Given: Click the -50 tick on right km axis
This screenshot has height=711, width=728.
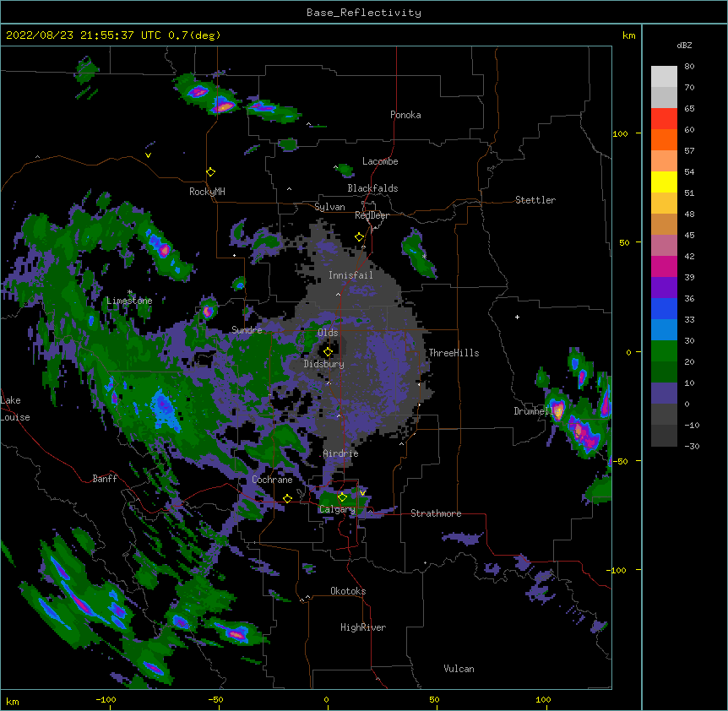Looking at the screenshot, I should [620, 461].
